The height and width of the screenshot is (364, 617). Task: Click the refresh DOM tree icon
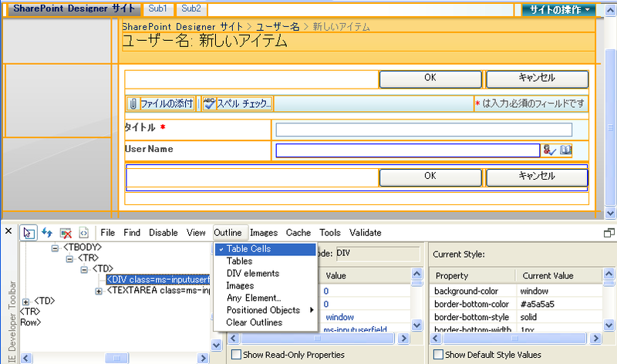click(47, 233)
